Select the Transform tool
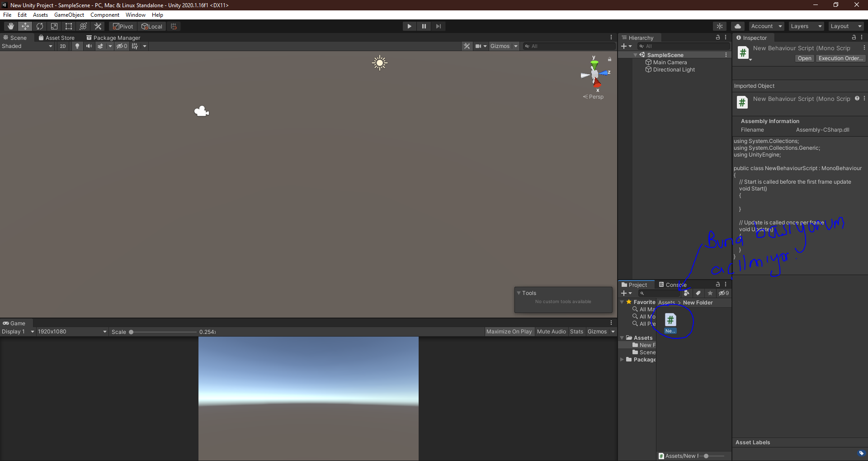 [83, 26]
